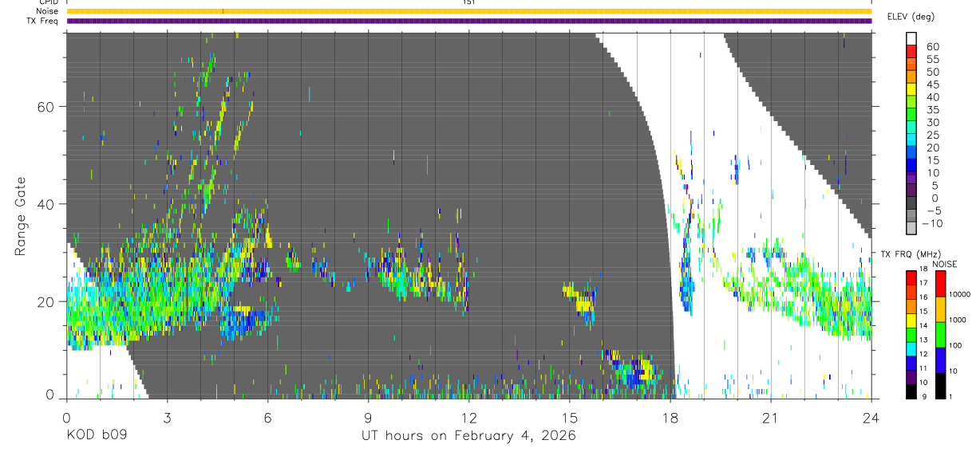The height and width of the screenshot is (452, 980).
Task: Click the TX FRQ frequency color bar
Action: click(911, 335)
